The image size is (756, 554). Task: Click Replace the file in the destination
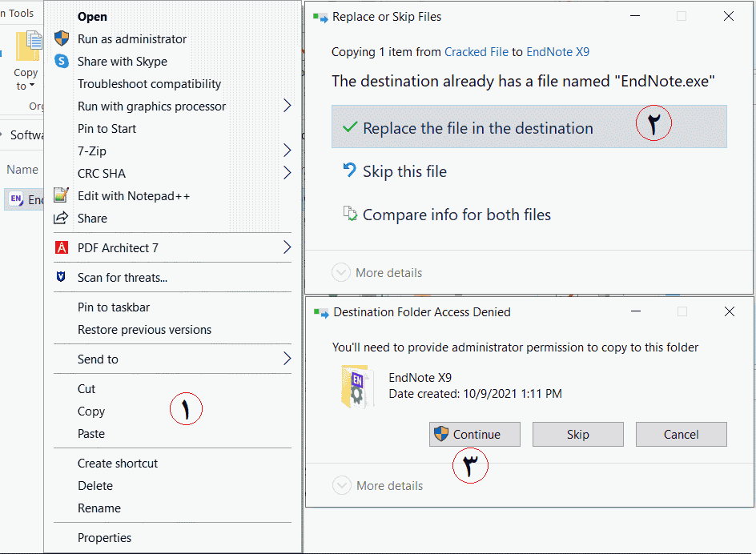pos(529,126)
